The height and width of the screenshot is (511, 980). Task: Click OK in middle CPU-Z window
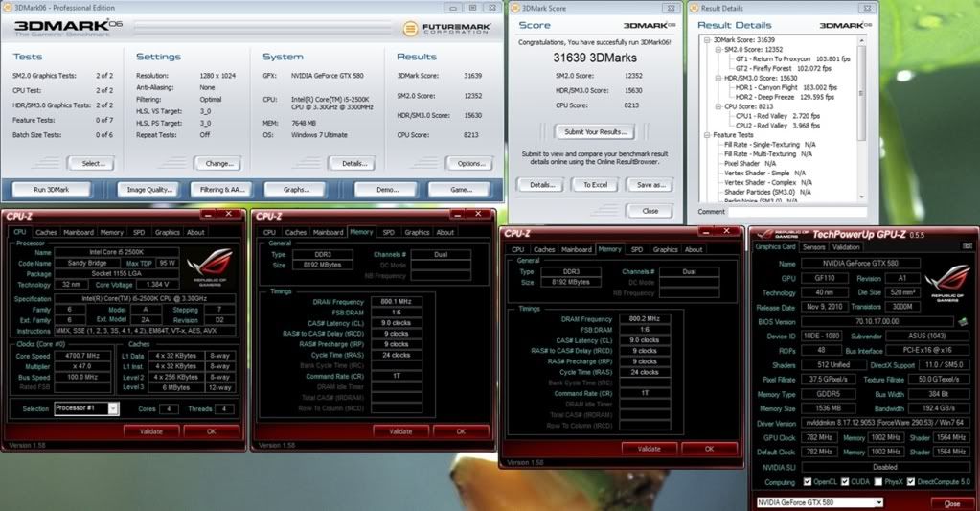(461, 431)
